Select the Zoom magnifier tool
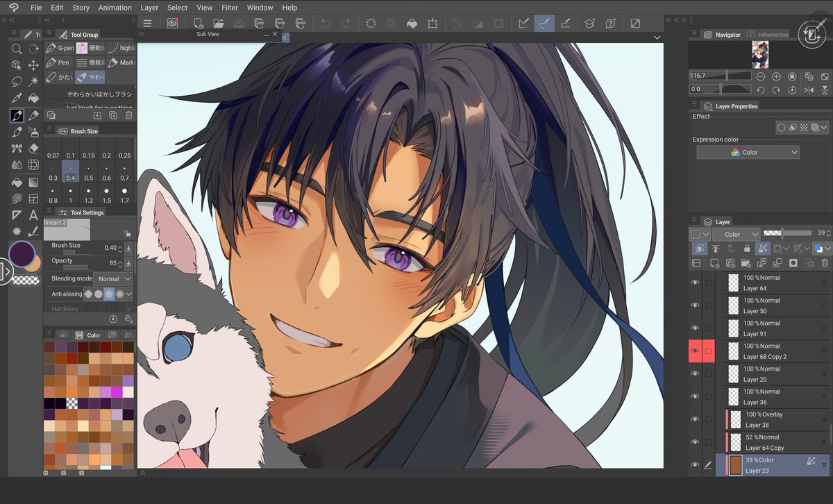Image resolution: width=833 pixels, height=504 pixels. (17, 49)
